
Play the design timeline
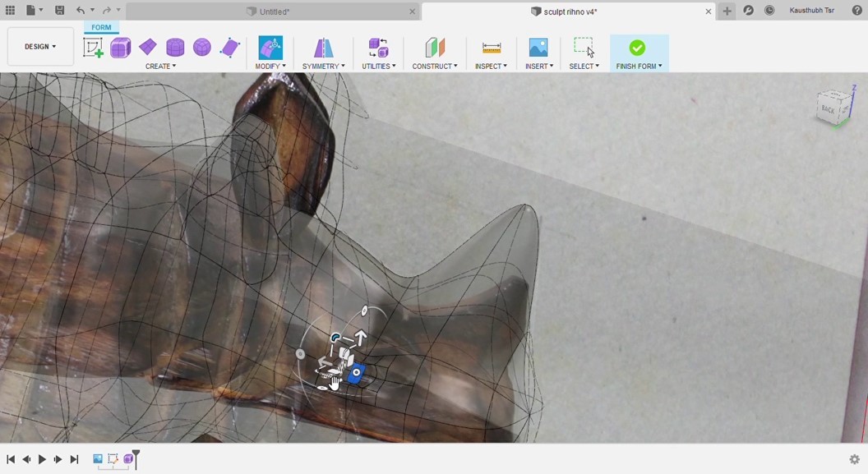pos(42,459)
